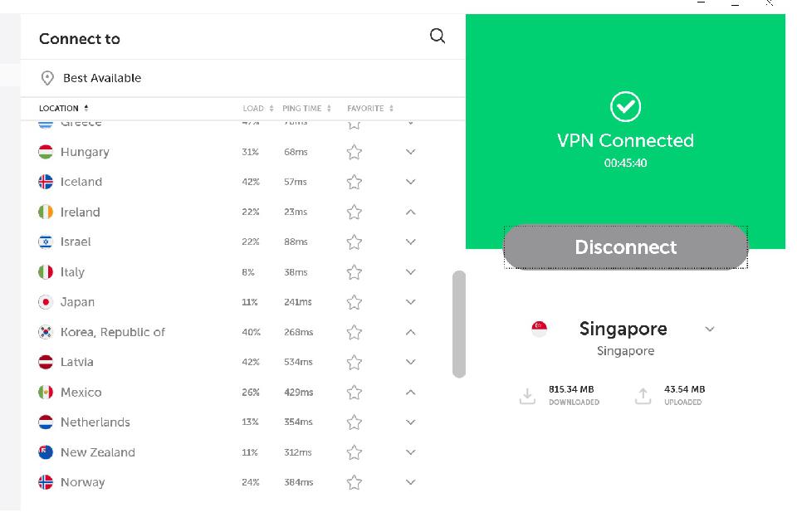
Task: Sort the list by Ping Time column
Action: [306, 109]
